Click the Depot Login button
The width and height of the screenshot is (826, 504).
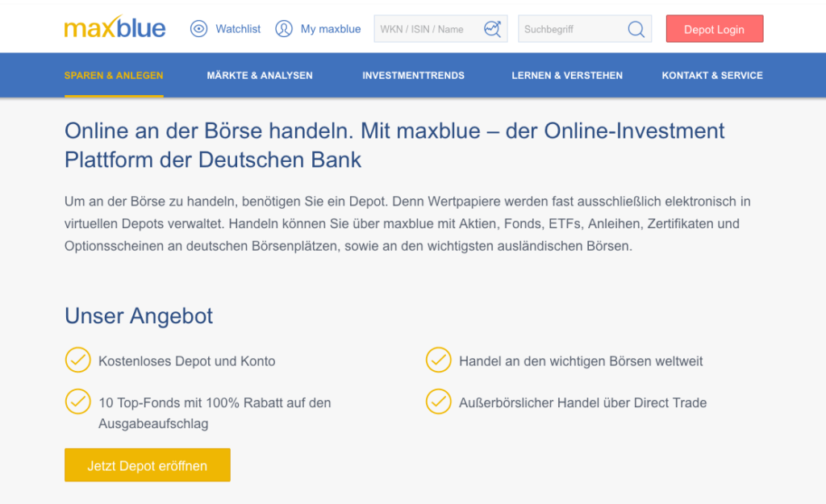715,29
